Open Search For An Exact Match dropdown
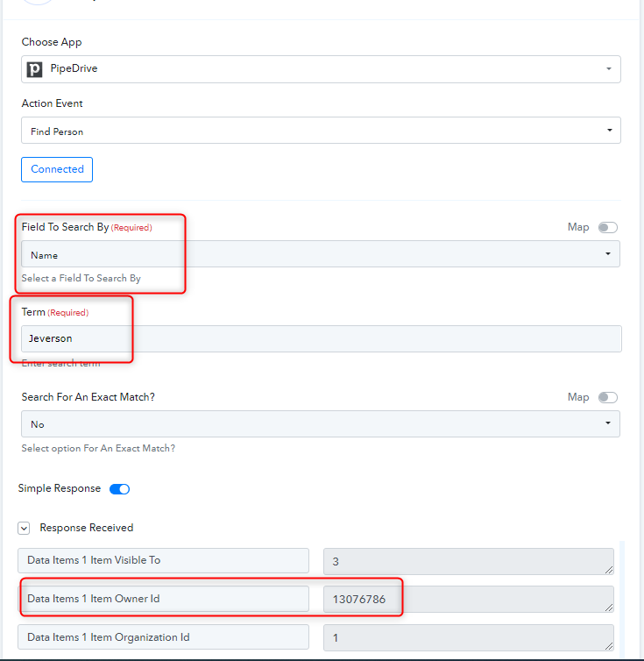The image size is (644, 661). 321,424
